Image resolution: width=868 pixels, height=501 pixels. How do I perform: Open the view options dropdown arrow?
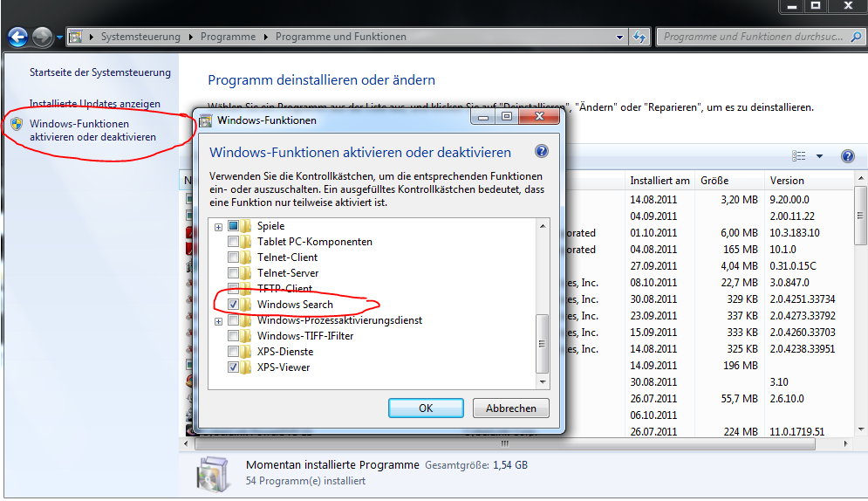point(819,156)
